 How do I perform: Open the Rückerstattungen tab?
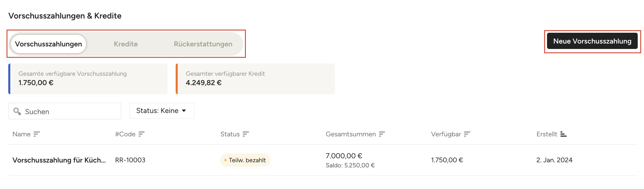pos(203,44)
